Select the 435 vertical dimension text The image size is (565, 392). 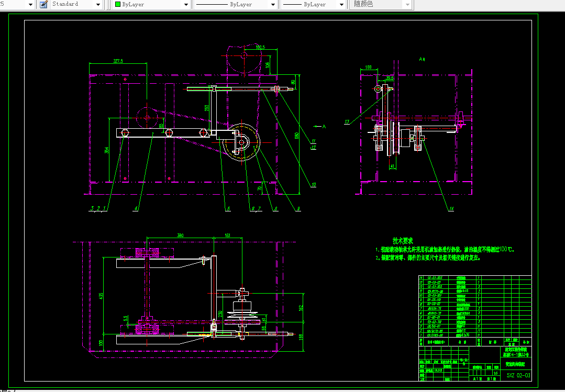[x=101, y=296]
